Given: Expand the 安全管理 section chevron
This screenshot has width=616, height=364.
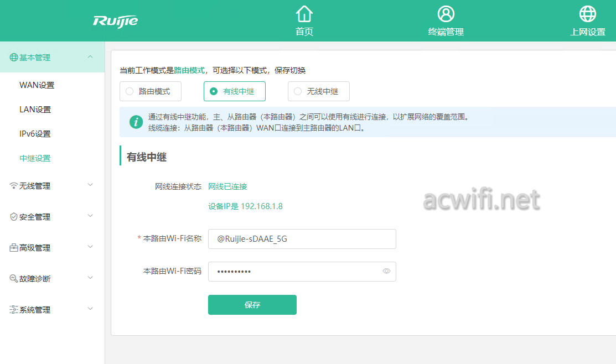Looking at the screenshot, I should (90, 216).
